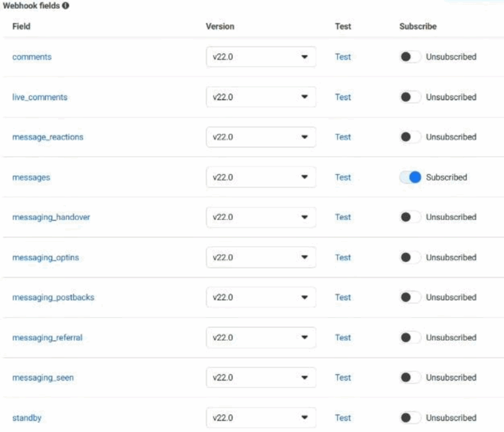The width and height of the screenshot is (504, 432).
Task: Change the messaging_seen version dropdown
Action: pyautogui.click(x=261, y=378)
